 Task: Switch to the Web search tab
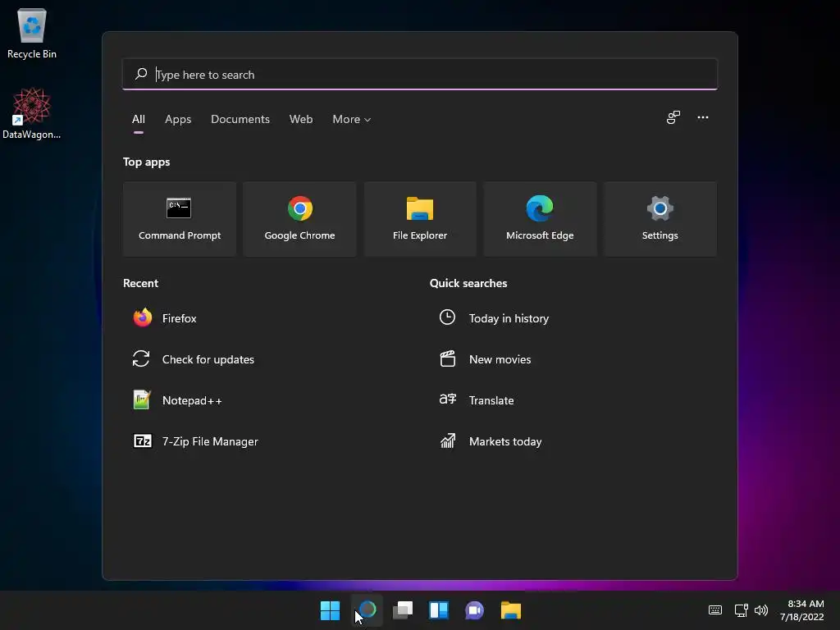click(301, 120)
